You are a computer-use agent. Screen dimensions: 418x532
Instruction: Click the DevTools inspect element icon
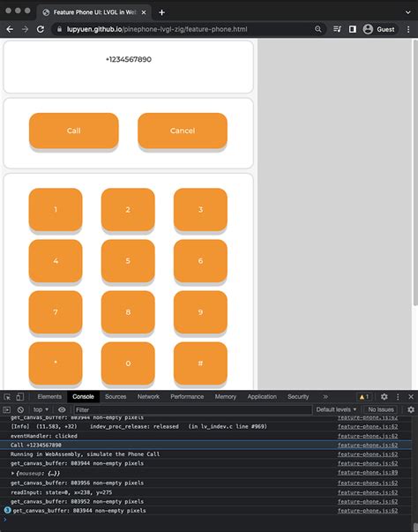click(x=7, y=397)
